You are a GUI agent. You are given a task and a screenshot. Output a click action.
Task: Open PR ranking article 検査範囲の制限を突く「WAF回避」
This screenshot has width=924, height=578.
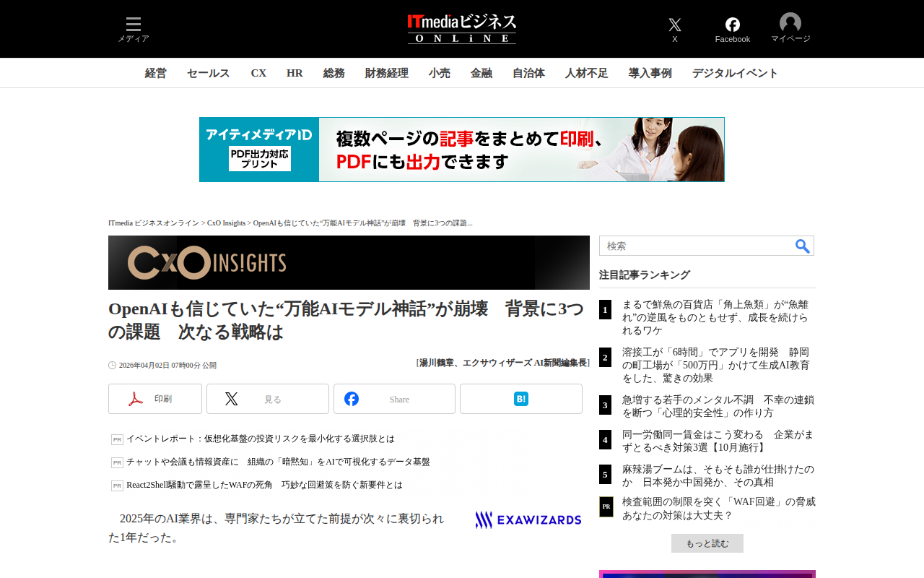718,508
